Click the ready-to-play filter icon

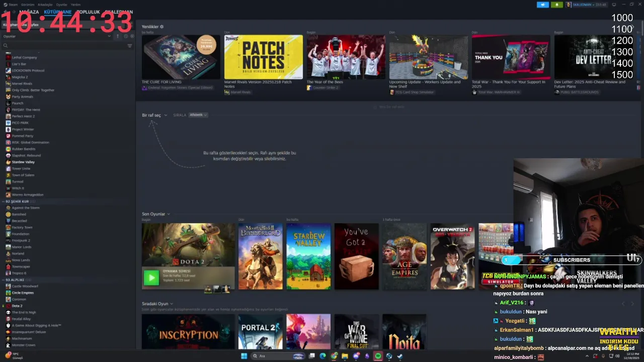click(132, 36)
